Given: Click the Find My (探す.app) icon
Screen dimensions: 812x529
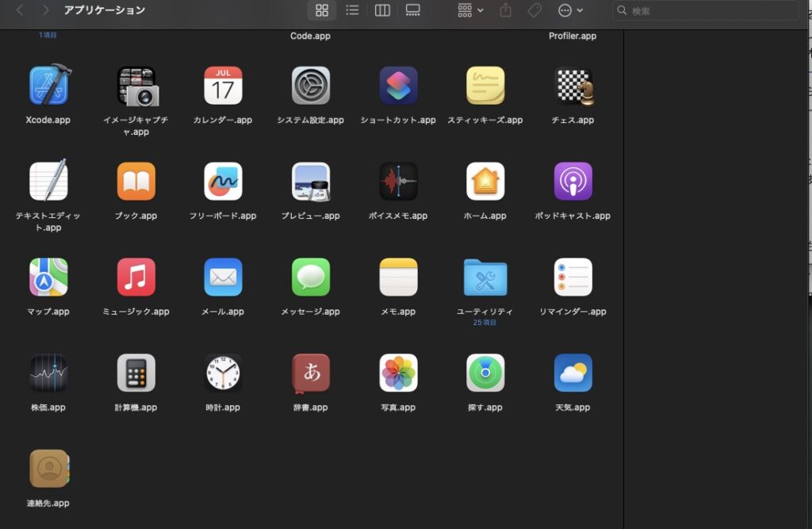Looking at the screenshot, I should click(x=485, y=373).
